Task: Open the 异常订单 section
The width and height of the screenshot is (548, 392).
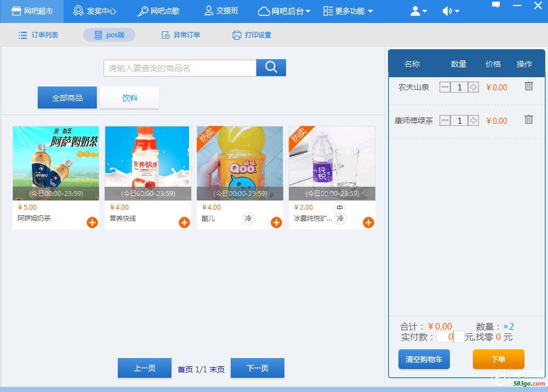Action: [181, 35]
